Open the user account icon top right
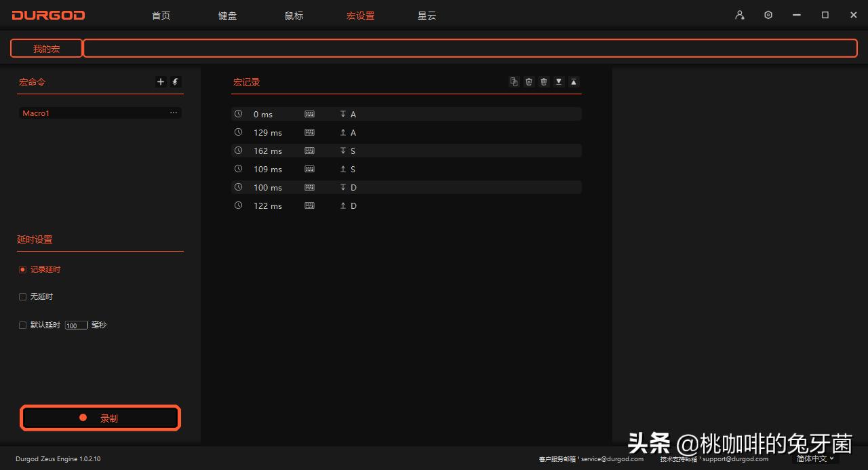The height and width of the screenshot is (470, 868). (739, 14)
